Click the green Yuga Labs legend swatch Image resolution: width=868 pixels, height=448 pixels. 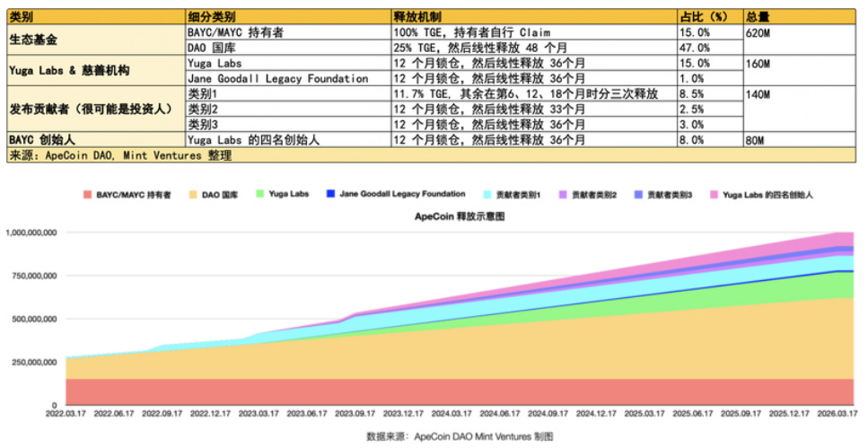pos(259,194)
